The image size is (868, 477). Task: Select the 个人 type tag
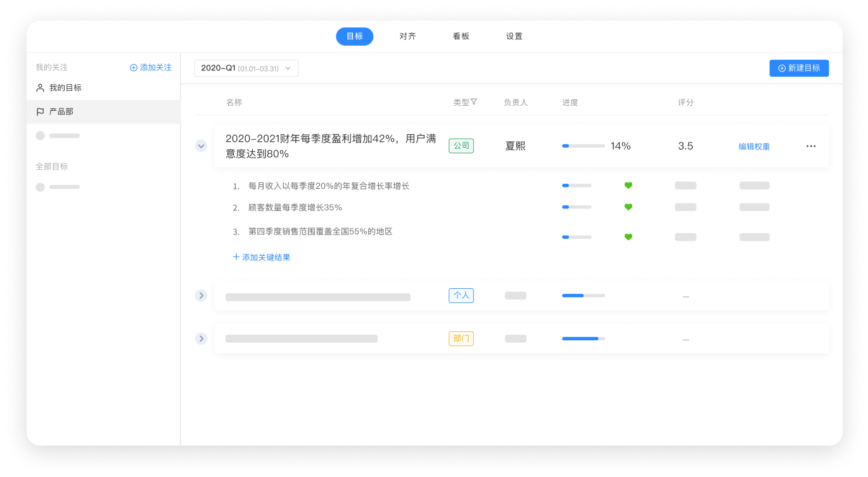[x=461, y=295]
